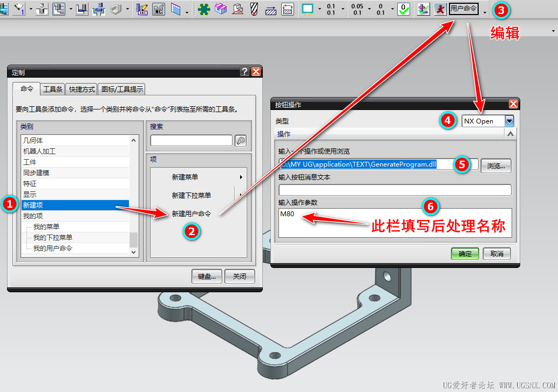Click the coordinate axes toolbar icon
Image resolution: width=558 pixels, height=392 pixels.
point(424,9)
